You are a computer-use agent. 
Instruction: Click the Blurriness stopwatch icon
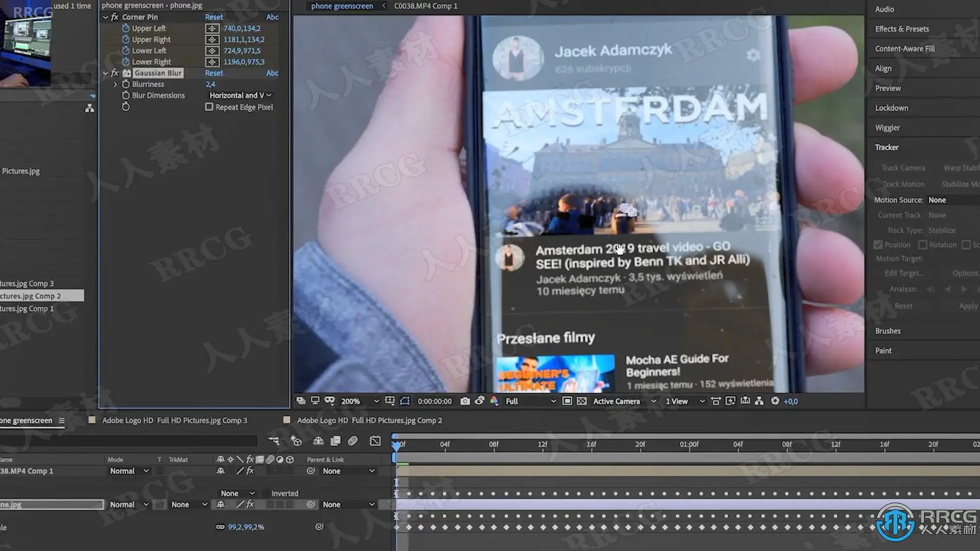click(x=126, y=84)
